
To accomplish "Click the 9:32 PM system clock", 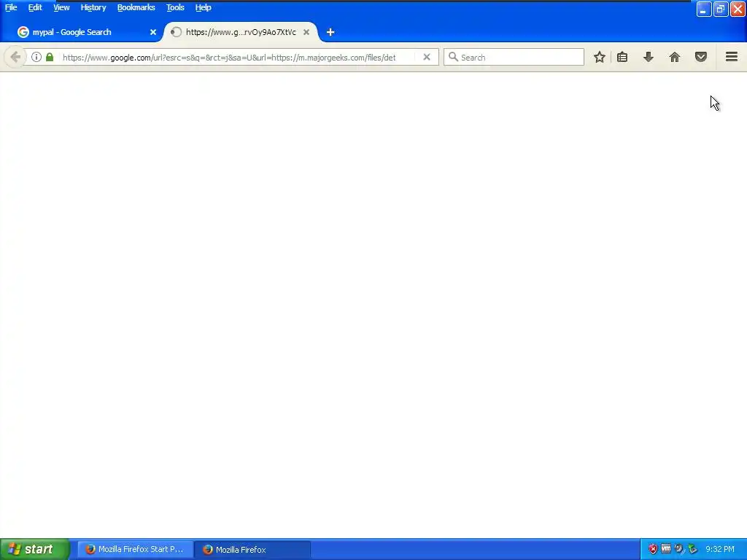I will click(x=720, y=550).
